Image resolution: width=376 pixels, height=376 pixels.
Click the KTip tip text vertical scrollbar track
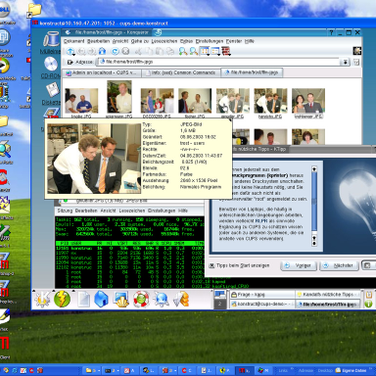314,204
